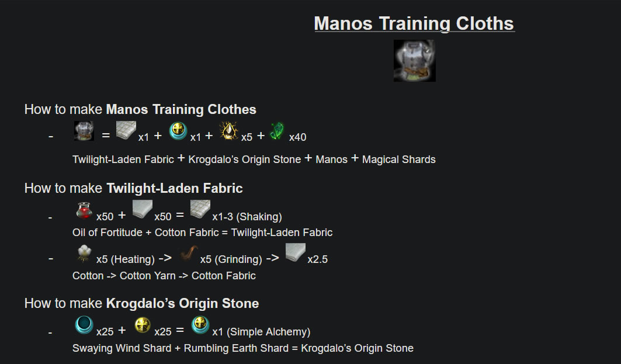Click the How to make Twilight-Laden Fabric heading
This screenshot has height=364, width=621.
click(133, 188)
